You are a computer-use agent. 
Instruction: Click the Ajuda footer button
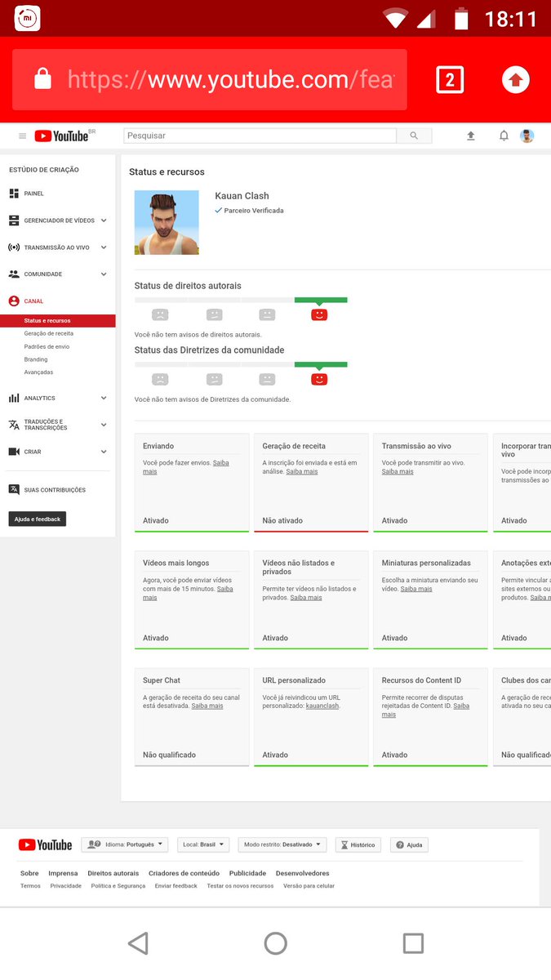click(x=409, y=844)
